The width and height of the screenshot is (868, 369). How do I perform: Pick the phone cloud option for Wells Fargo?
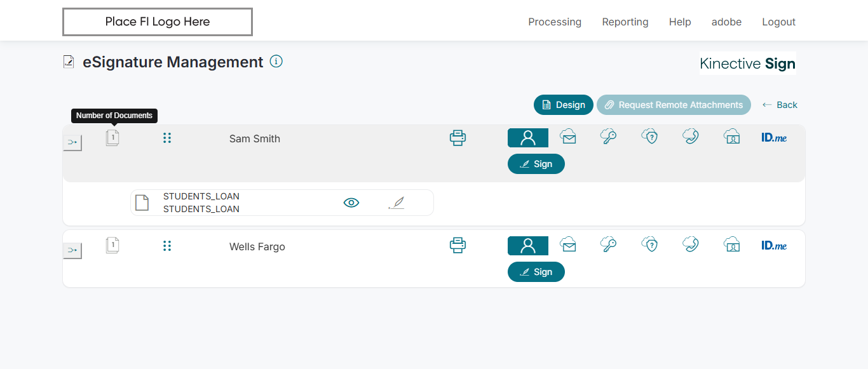click(x=691, y=245)
